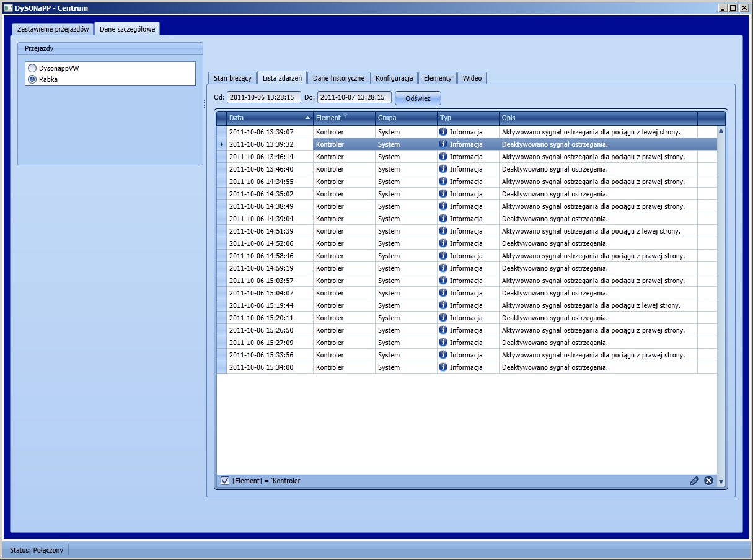Screen dimensions: 753x560
Task: Click the Grupa column header
Action: [406, 118]
